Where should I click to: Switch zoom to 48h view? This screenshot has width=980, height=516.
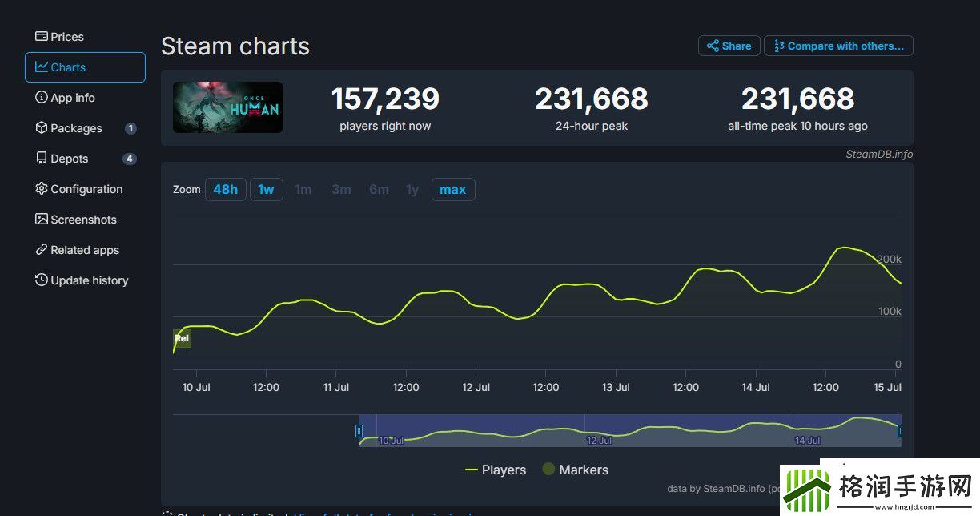[x=225, y=189]
